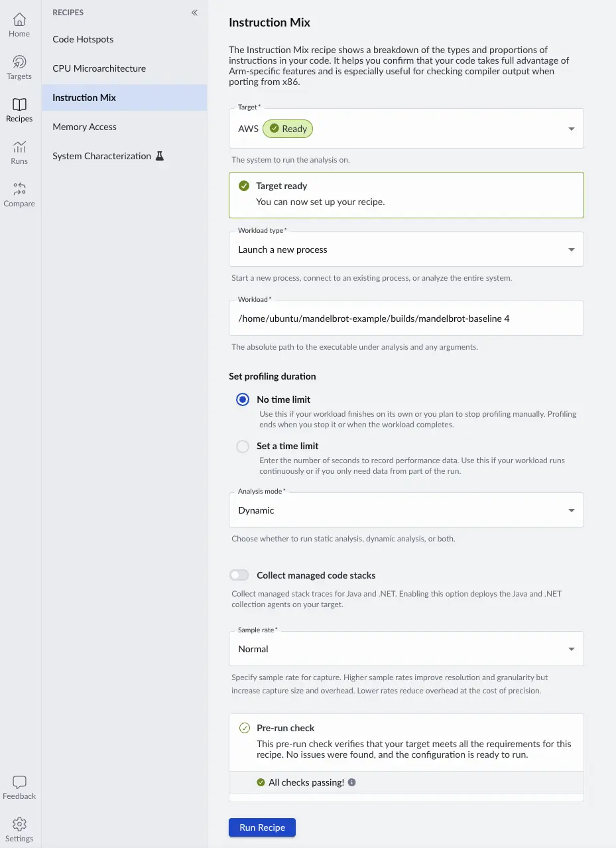Select the Set a time limit option
This screenshot has height=848, width=616.
[x=243, y=446]
